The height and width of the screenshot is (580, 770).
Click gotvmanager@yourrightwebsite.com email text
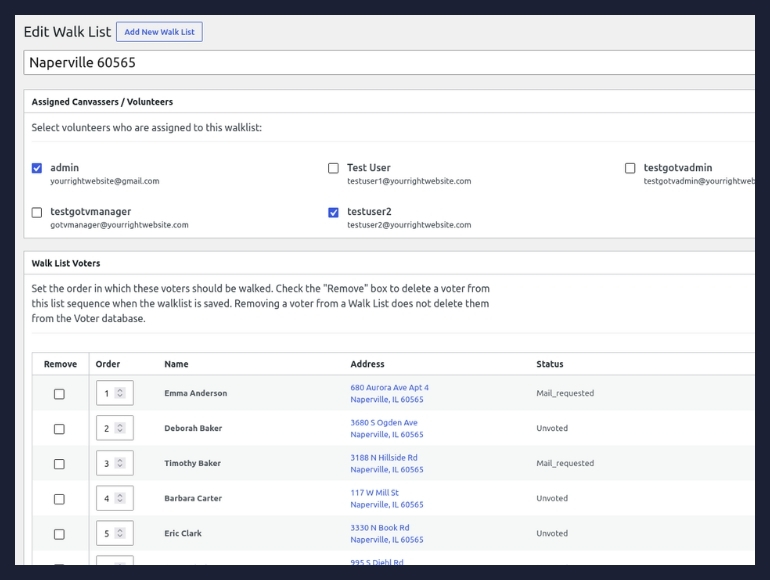pyautogui.click(x=119, y=225)
